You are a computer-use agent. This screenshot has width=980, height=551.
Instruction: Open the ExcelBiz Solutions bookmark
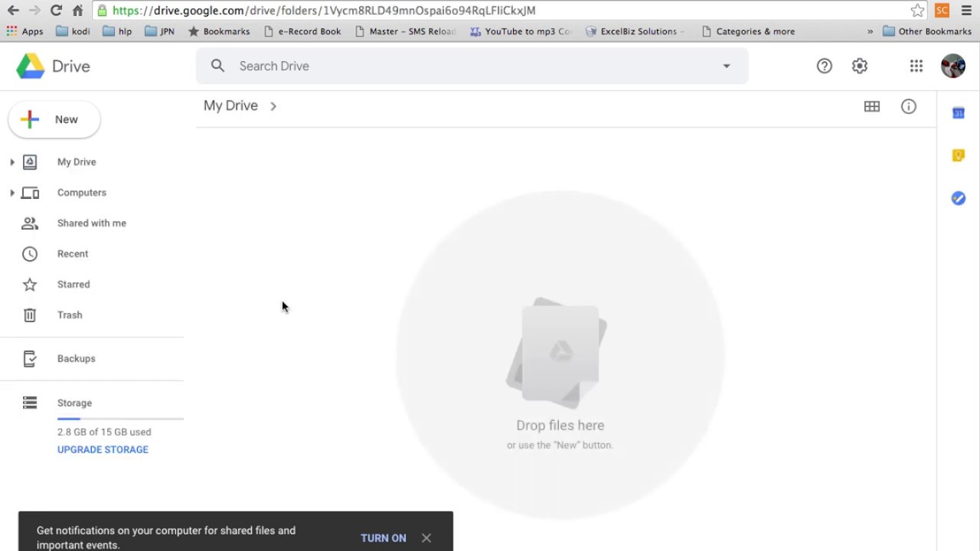(x=635, y=31)
